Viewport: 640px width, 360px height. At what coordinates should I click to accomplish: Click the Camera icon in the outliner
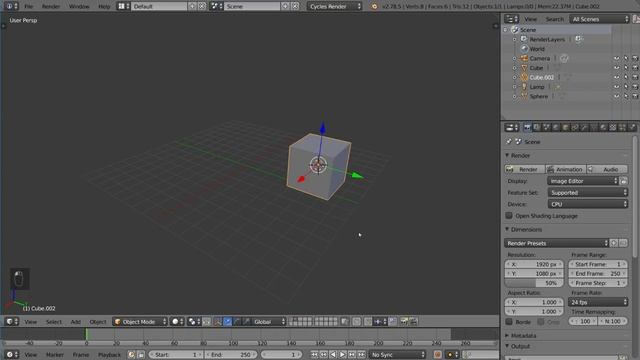pos(524,58)
